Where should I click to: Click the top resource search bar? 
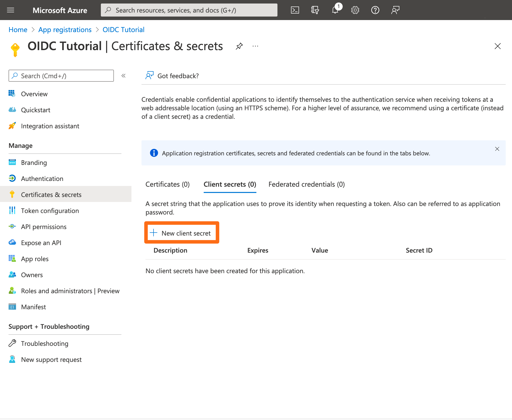189,10
